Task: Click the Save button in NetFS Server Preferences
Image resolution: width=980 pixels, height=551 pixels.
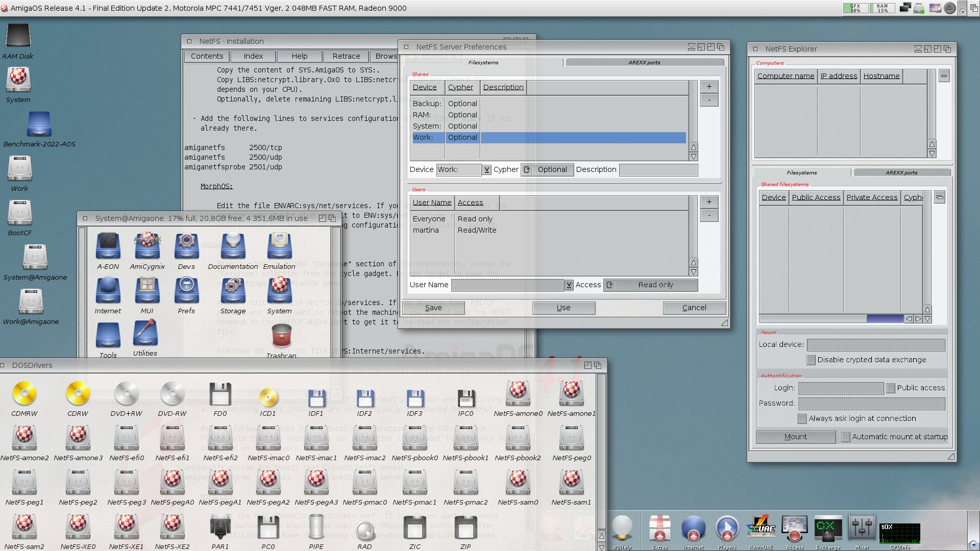Action: 433,308
